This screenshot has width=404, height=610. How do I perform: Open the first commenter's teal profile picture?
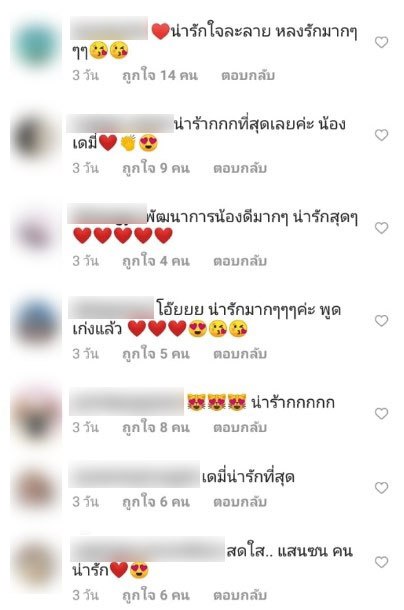point(36,45)
